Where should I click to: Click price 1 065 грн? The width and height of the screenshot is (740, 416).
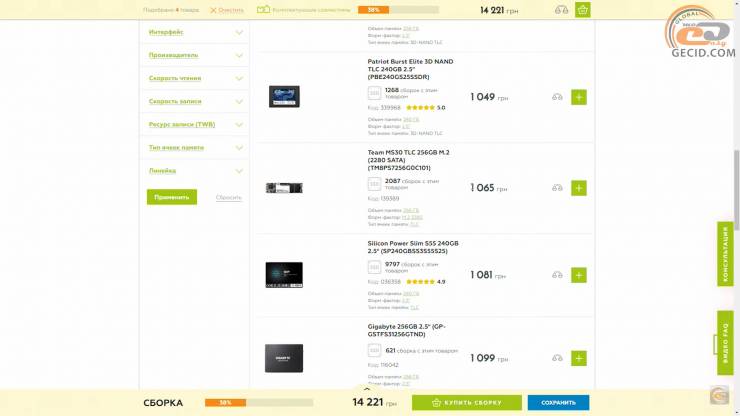click(489, 188)
